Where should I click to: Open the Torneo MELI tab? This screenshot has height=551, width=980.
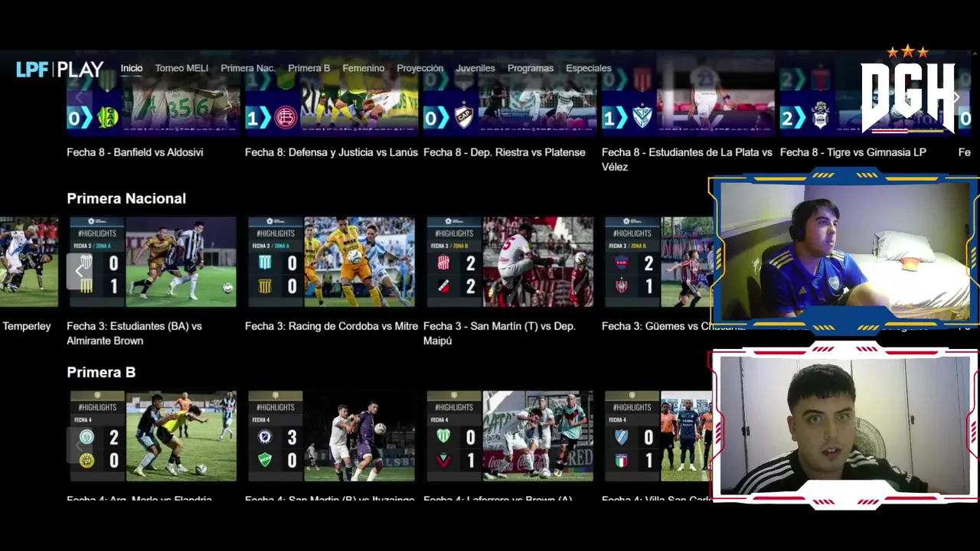(x=181, y=68)
